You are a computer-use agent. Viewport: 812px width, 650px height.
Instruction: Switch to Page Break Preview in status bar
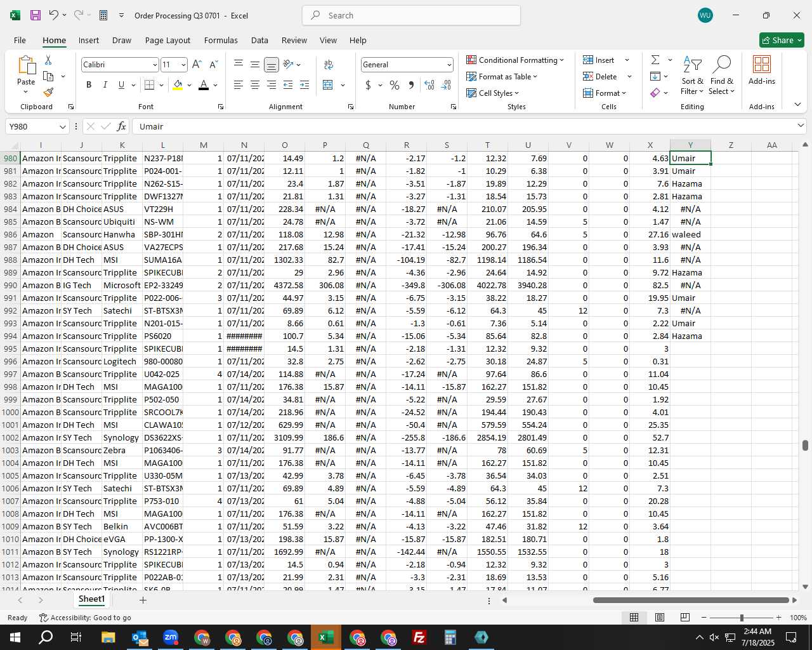685,618
